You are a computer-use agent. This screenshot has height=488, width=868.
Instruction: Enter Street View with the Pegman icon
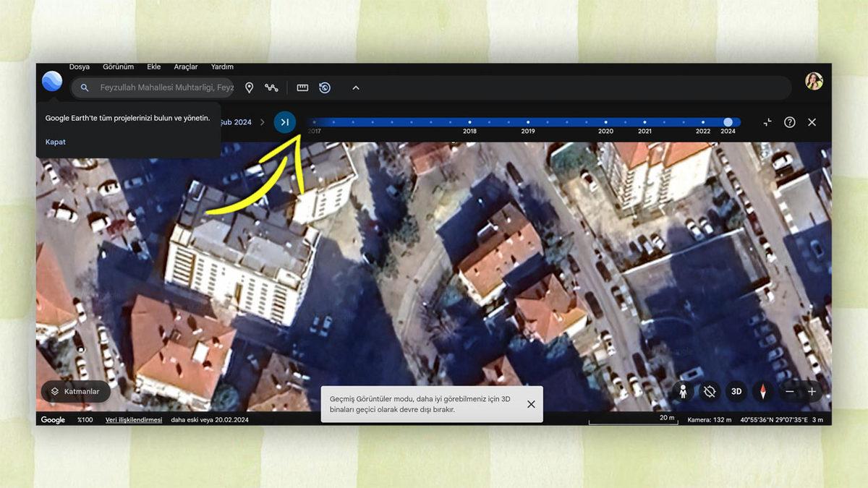pyautogui.click(x=683, y=391)
